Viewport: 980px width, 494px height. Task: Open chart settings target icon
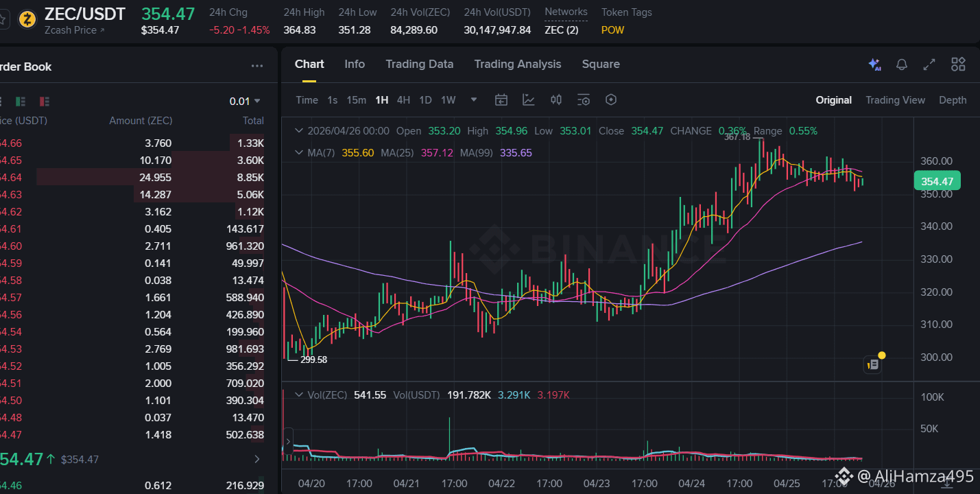(x=611, y=100)
